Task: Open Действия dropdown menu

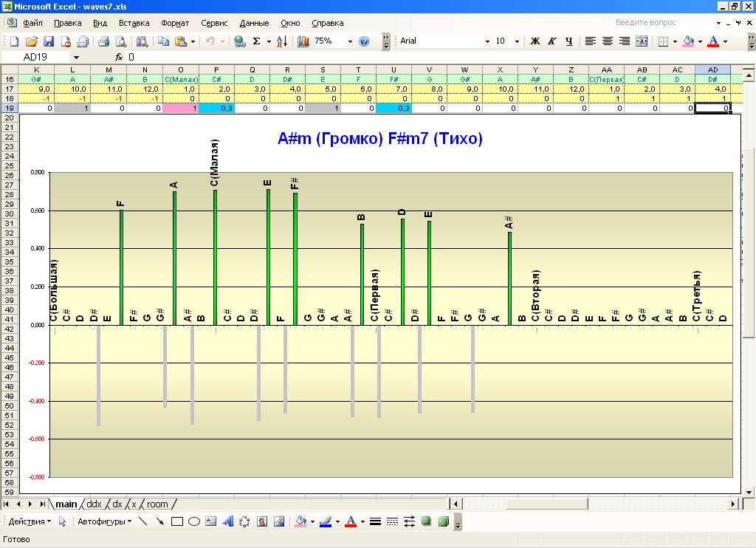Action: pos(30,521)
